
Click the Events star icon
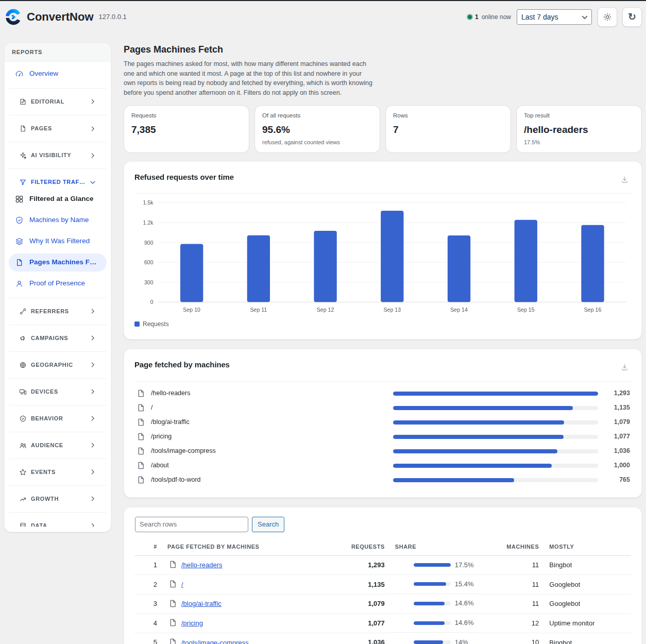23,472
